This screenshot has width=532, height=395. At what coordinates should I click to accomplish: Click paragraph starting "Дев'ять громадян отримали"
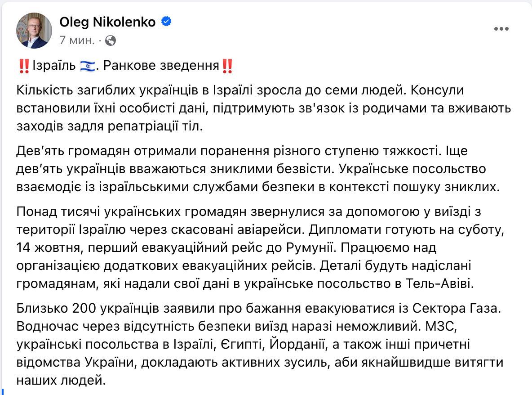(258, 170)
